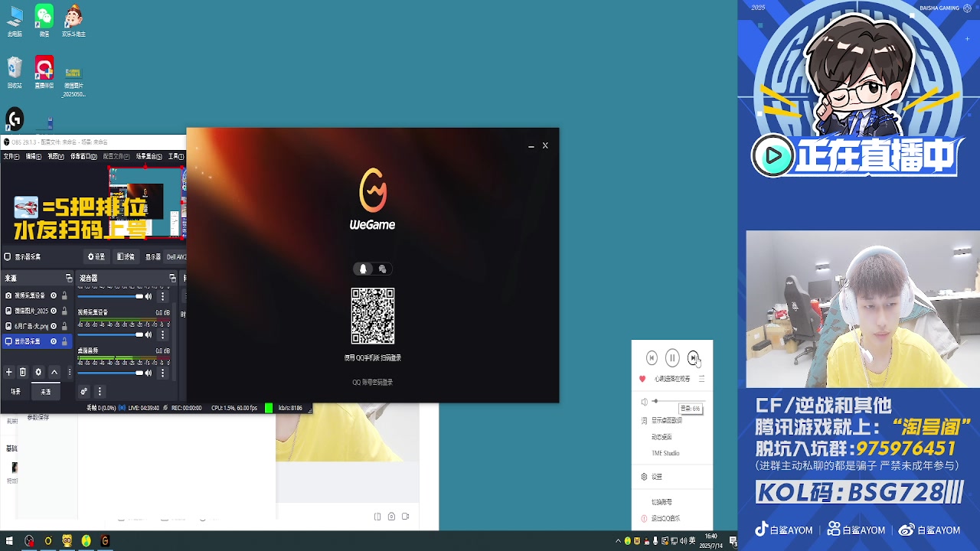Switch WeGame login to QQ penguin option
This screenshot has height=551, width=980.
click(x=363, y=269)
